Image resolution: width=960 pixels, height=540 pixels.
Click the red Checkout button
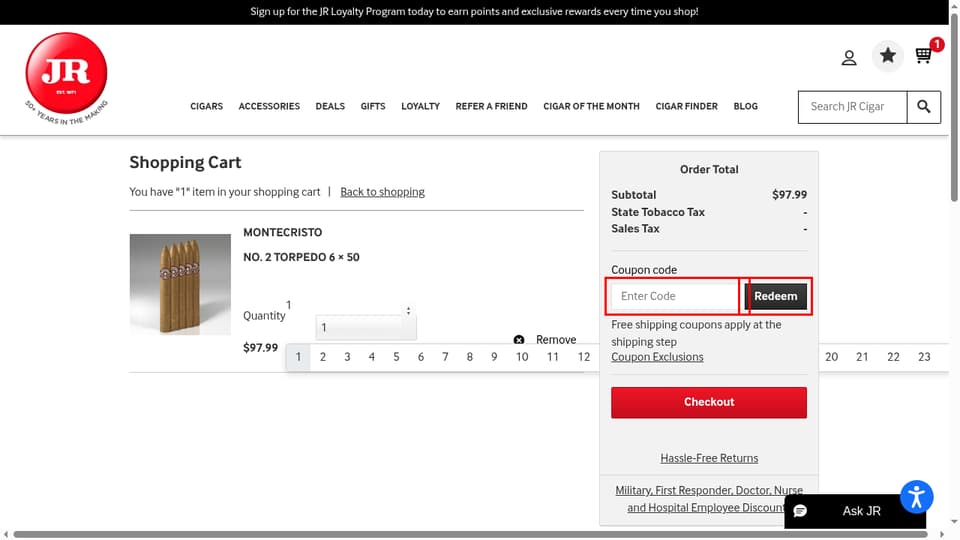pyautogui.click(x=708, y=402)
